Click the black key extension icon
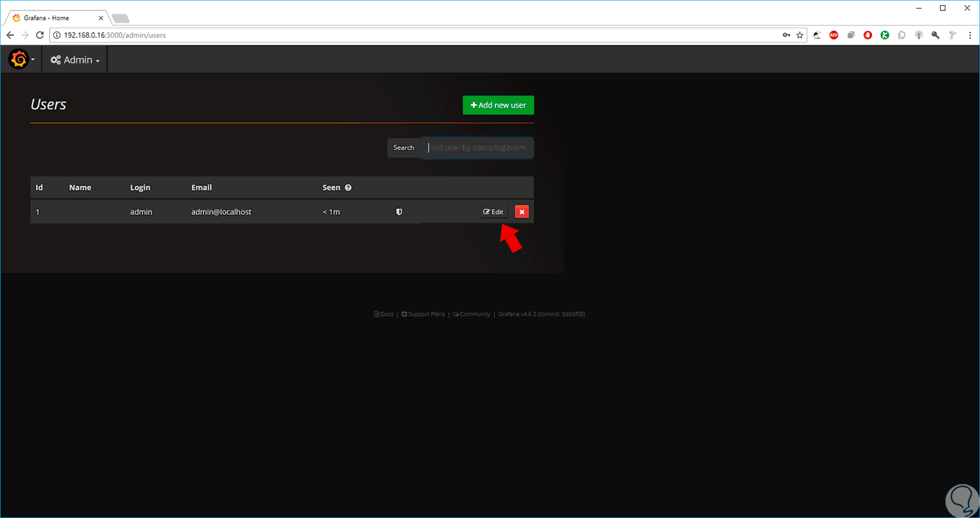Viewport: 980px width, 518px height. [936, 35]
